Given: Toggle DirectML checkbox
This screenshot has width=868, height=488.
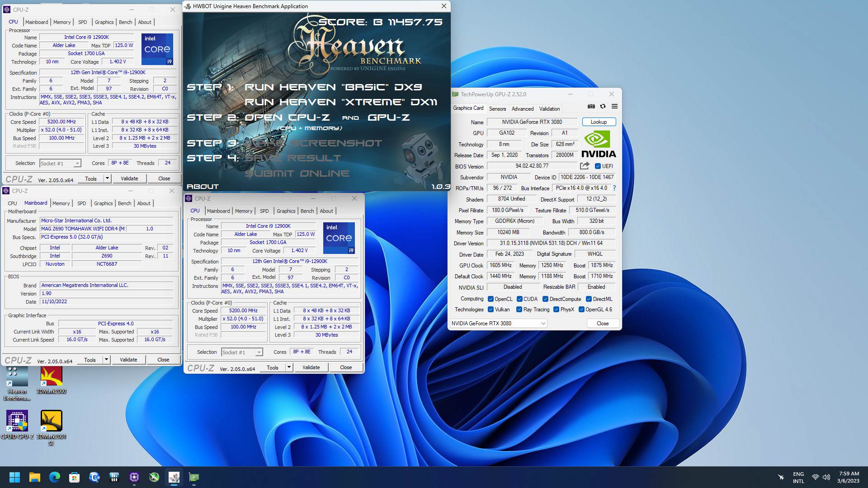Looking at the screenshot, I should click(x=589, y=299).
